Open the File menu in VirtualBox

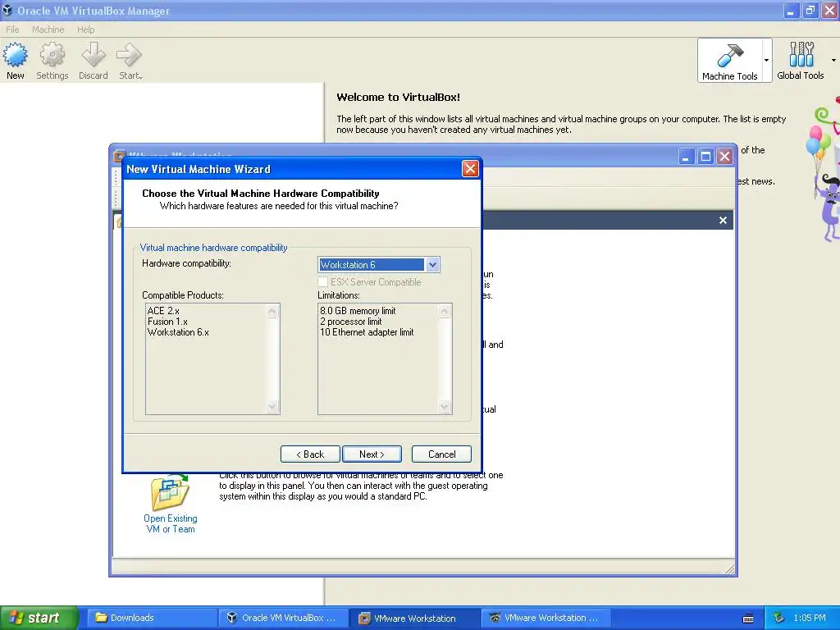tap(12, 30)
